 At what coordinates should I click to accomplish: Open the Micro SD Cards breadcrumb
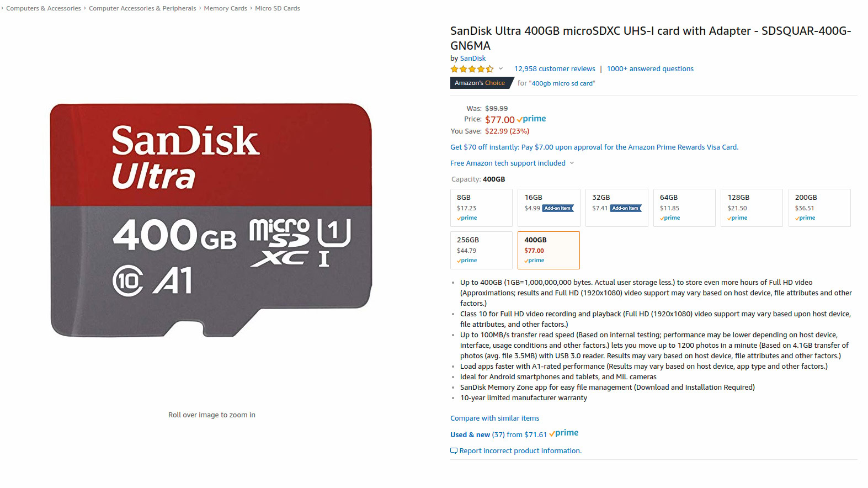coord(278,8)
